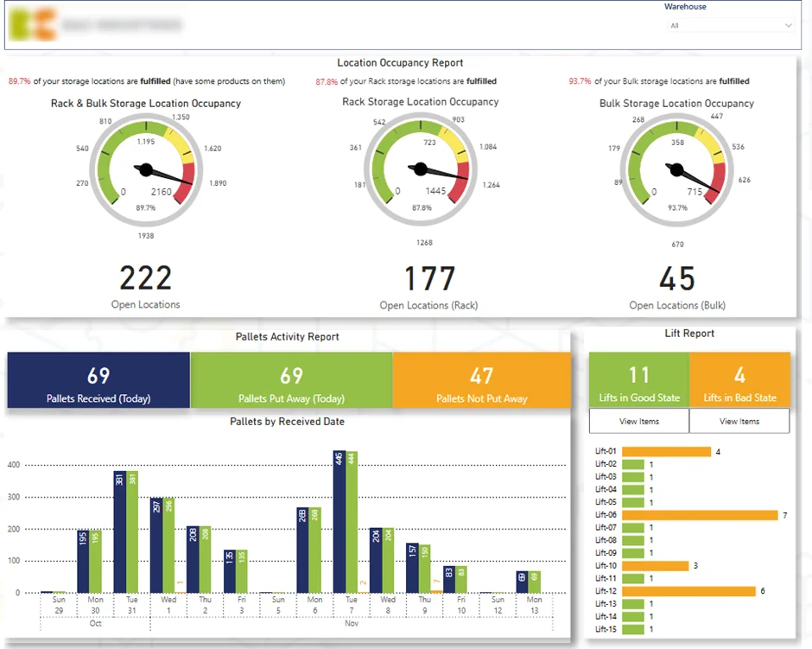Select the Pallets Put Away (Today) tile
Viewport: 812px width, 649px height.
pos(292,380)
